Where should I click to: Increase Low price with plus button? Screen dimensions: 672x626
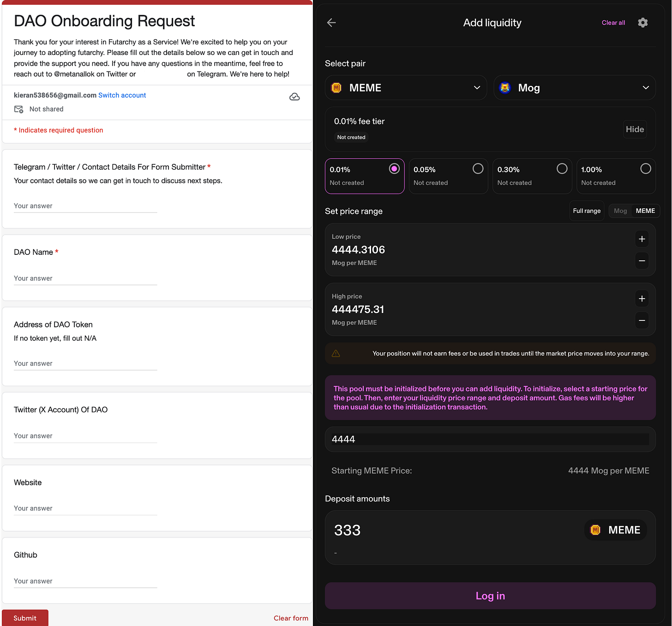coord(642,239)
